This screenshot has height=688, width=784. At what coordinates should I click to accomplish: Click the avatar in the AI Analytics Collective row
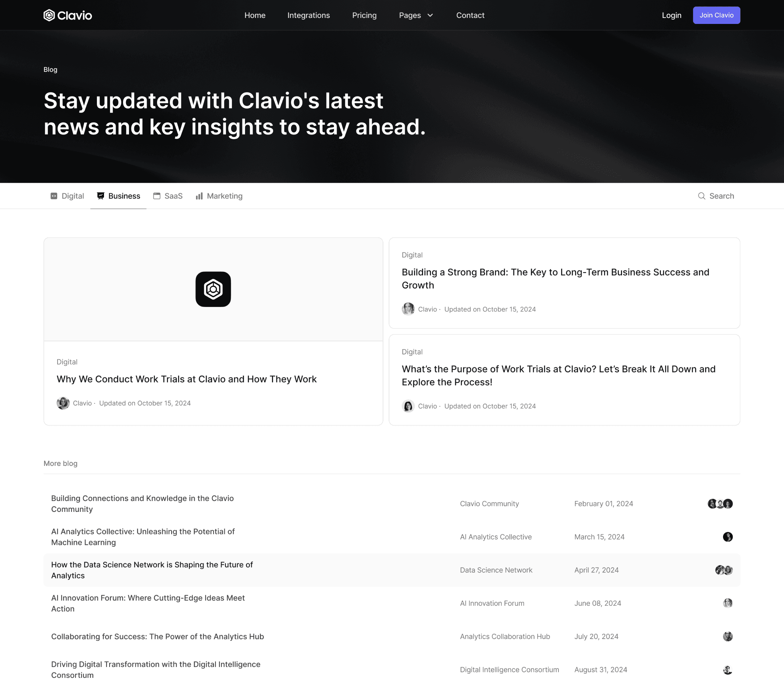tap(728, 537)
